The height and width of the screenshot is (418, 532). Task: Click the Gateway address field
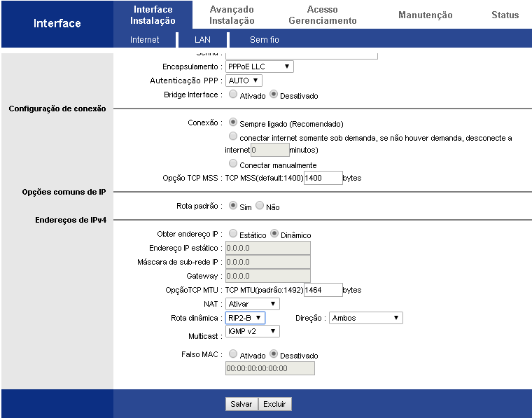pos(268,276)
